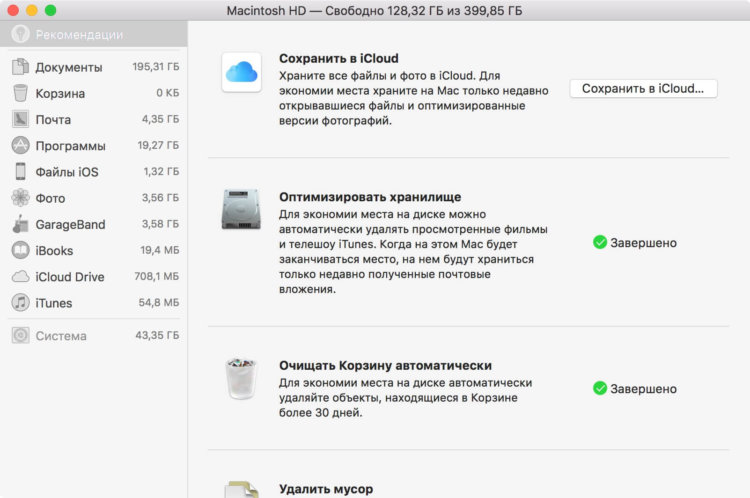Click the 4,35 ГБ size value

[x=160, y=119]
